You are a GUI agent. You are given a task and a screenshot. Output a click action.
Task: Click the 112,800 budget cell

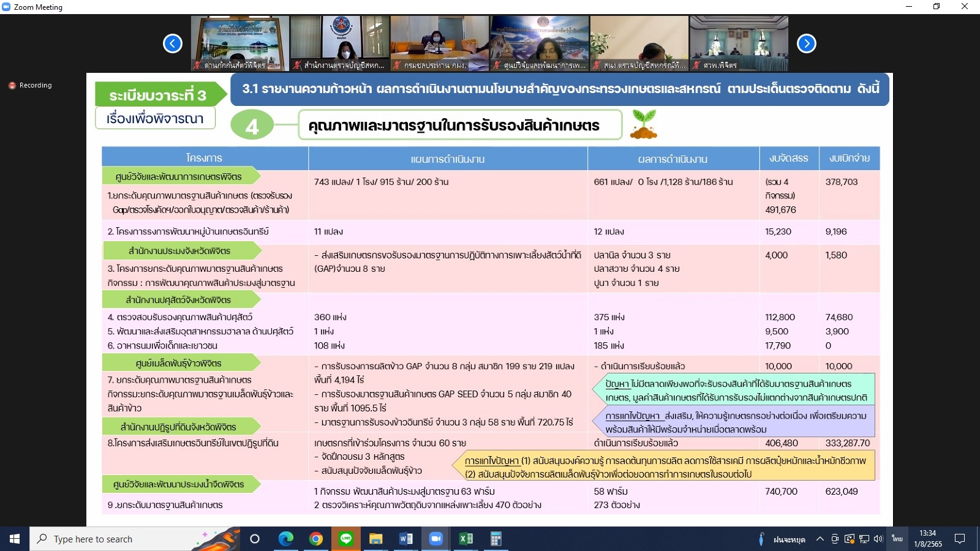(x=780, y=317)
